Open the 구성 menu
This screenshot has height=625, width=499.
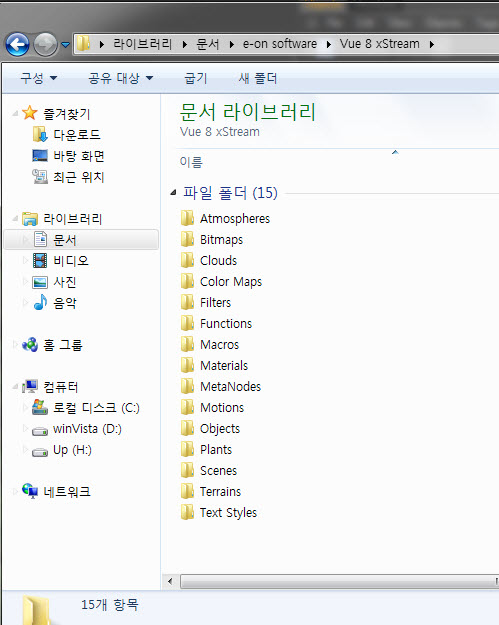[x=39, y=78]
